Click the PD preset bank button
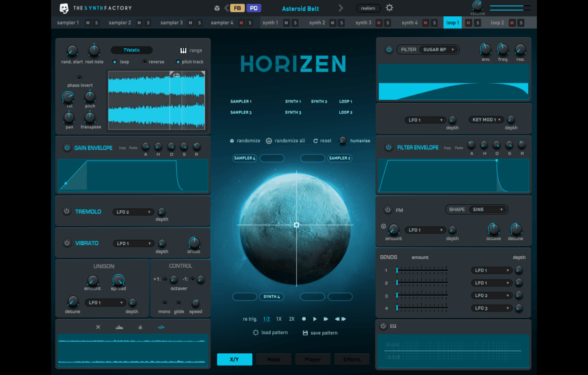 [254, 8]
